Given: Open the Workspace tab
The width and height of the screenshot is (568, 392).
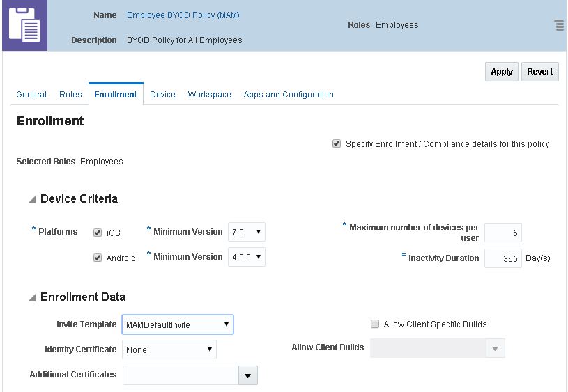Looking at the screenshot, I should click(x=209, y=95).
